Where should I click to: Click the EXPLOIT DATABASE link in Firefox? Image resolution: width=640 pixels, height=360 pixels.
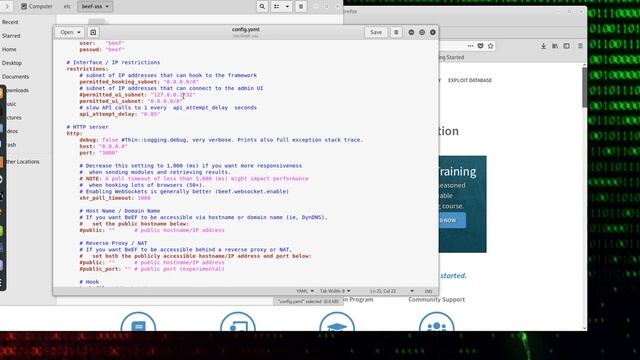pyautogui.click(x=469, y=80)
